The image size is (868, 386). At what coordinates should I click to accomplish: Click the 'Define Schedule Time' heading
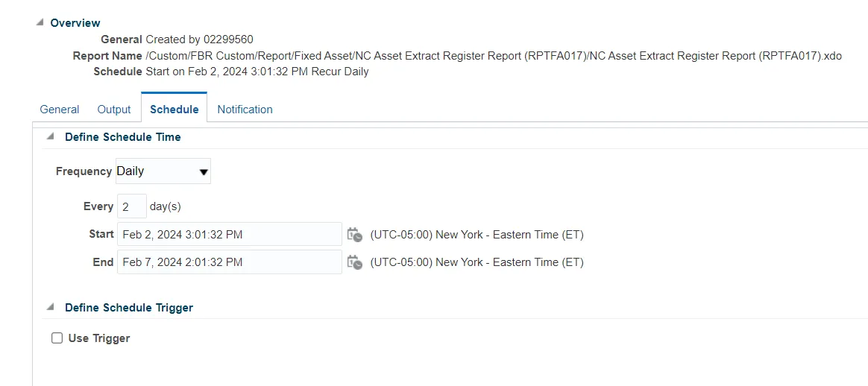click(x=123, y=137)
